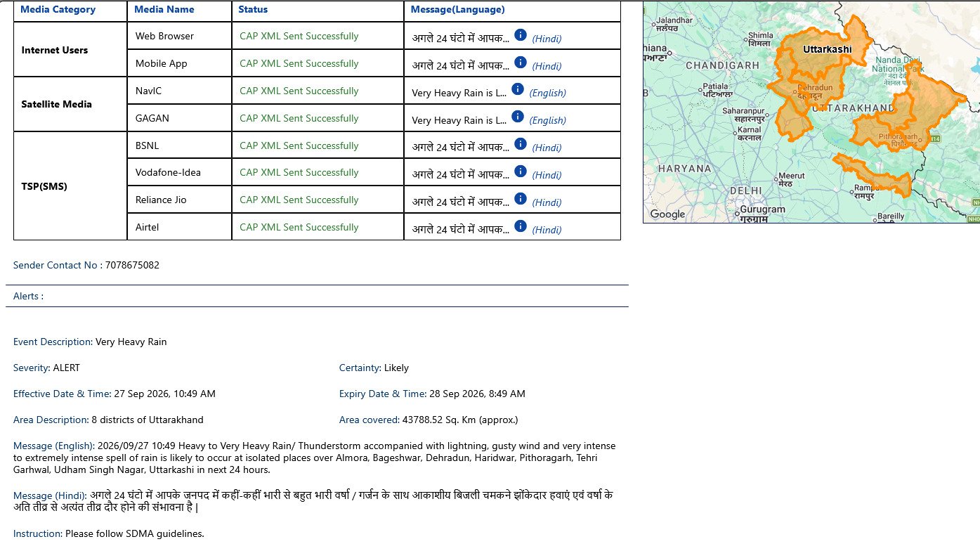980x551 pixels.
Task: Click info icon in Mobile App row
Action: (x=521, y=62)
